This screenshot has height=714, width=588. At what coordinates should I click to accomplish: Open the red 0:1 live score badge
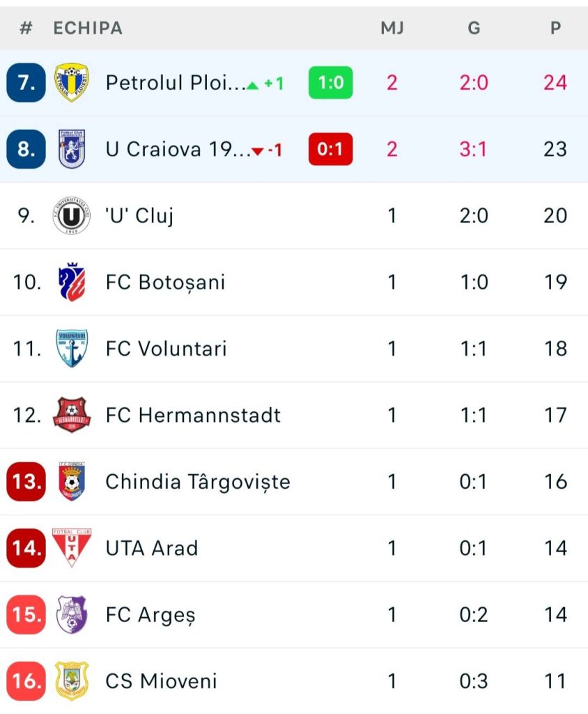pyautogui.click(x=330, y=149)
